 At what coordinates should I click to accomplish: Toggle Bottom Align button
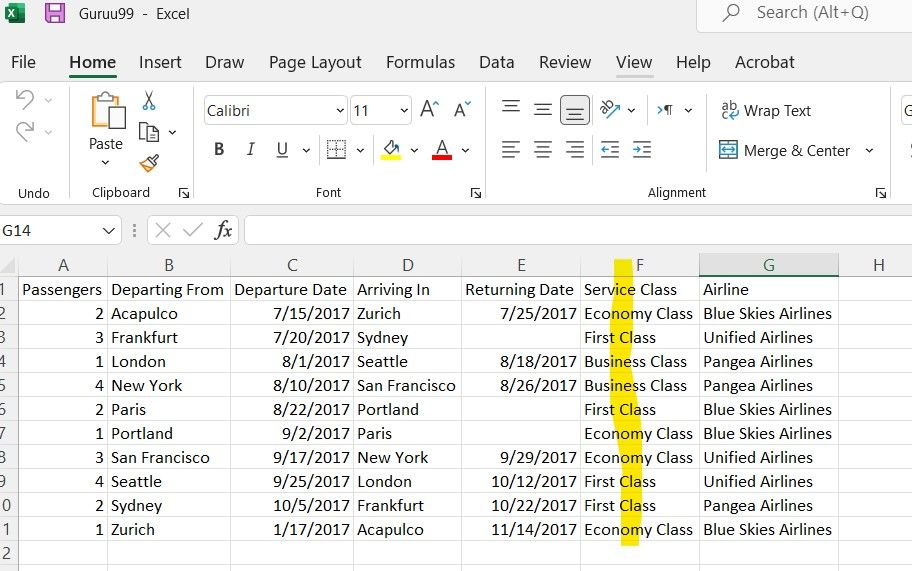tap(575, 110)
